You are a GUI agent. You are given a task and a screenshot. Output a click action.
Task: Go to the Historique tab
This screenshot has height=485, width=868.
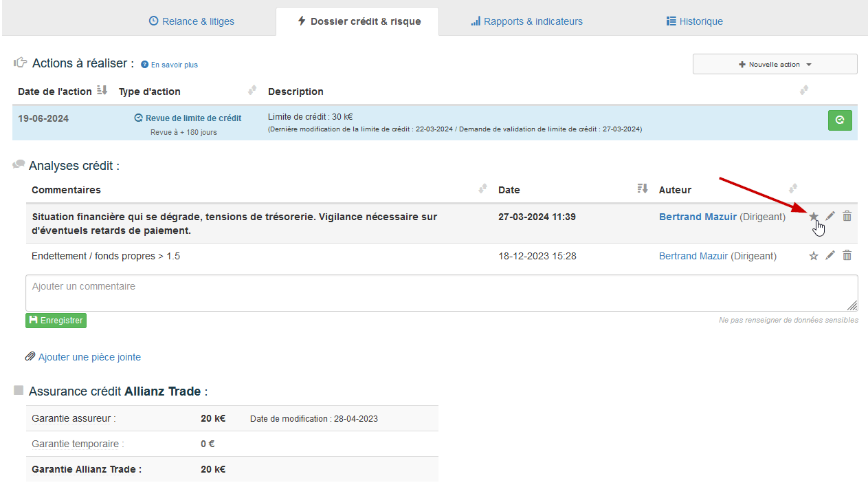[694, 21]
